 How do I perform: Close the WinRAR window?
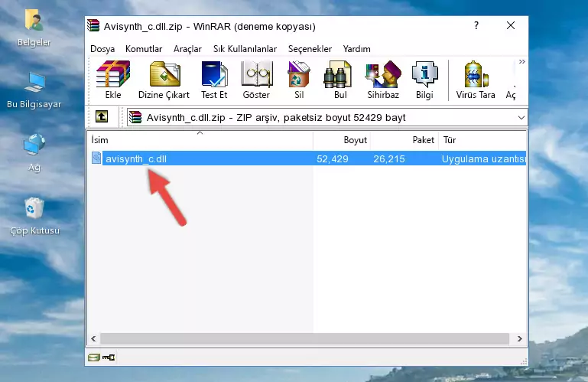point(510,25)
